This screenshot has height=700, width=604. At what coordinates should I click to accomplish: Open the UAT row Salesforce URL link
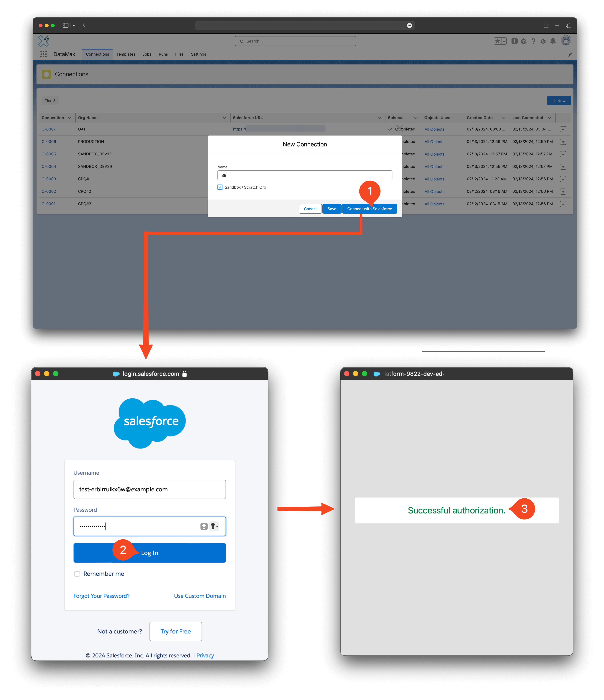[279, 129]
